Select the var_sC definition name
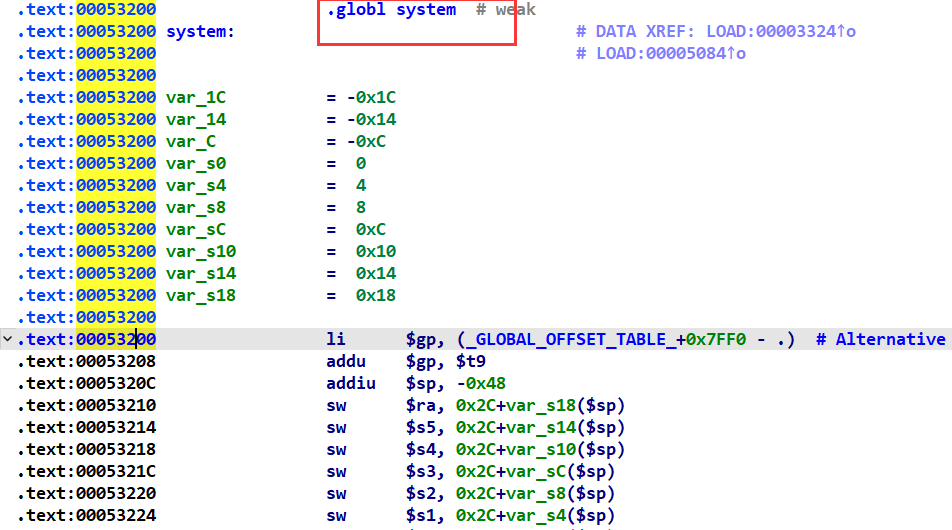This screenshot has height=530, width=952. [196, 229]
